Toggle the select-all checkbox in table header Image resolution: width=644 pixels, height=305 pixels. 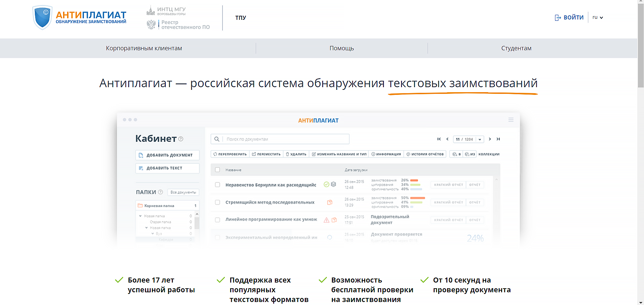pos(217,170)
